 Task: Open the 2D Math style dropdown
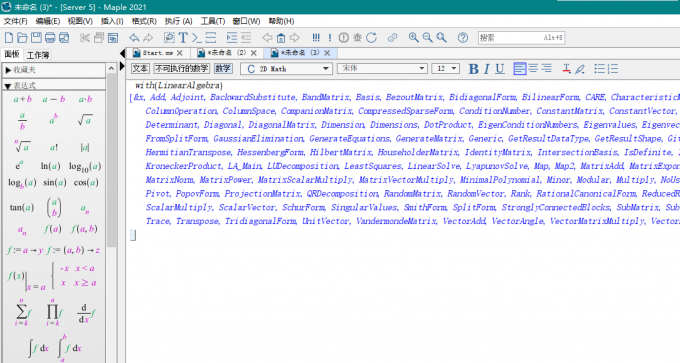(286, 69)
